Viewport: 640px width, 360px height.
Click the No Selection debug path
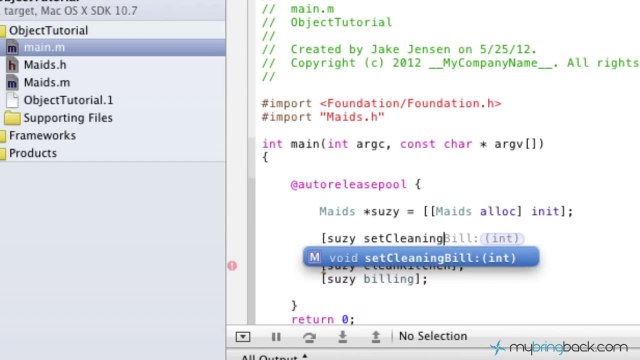[433, 336]
